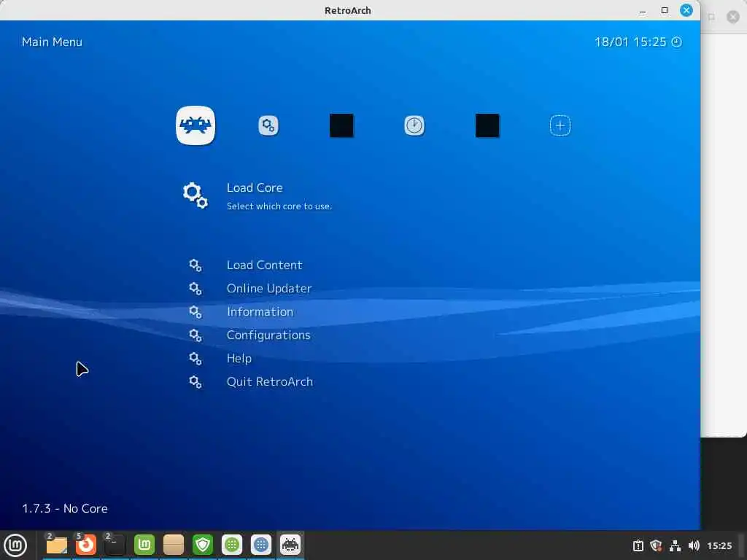This screenshot has height=560, width=747.
Task: Click the blue grid taskbar icon
Action: [x=261, y=545]
